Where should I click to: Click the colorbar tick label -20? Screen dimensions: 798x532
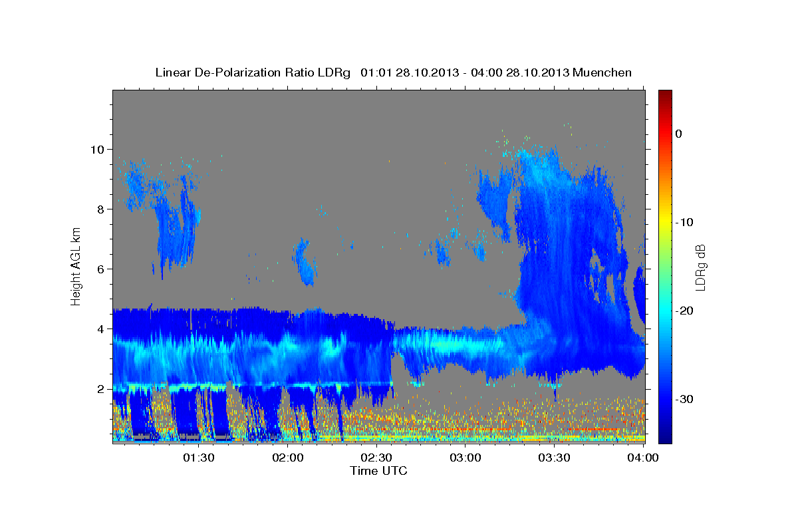click(x=684, y=311)
